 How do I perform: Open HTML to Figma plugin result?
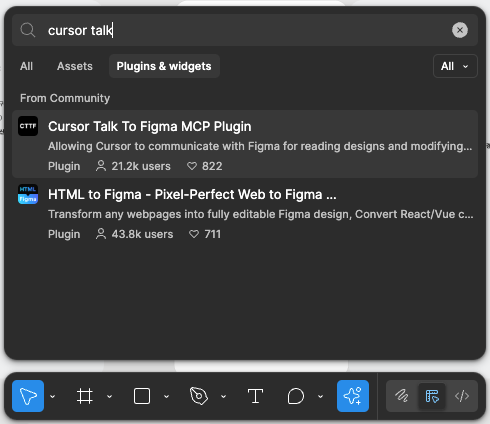pos(245,212)
